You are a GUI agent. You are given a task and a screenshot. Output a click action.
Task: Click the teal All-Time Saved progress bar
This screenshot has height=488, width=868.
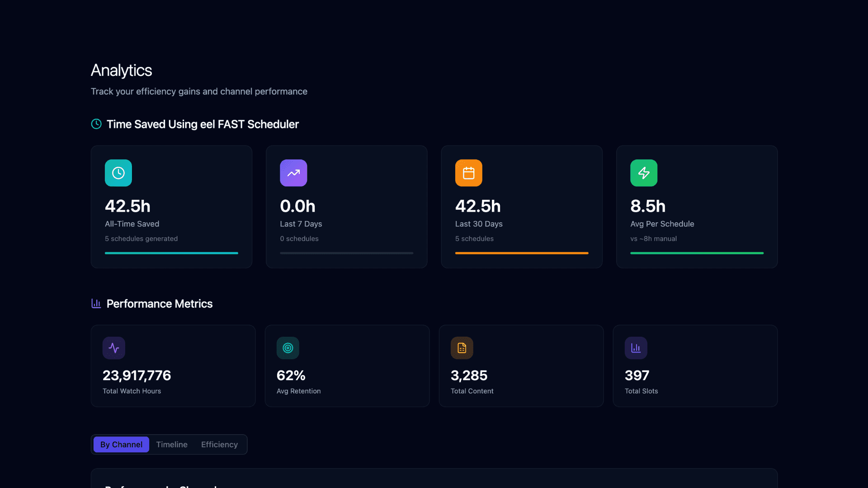click(x=171, y=253)
